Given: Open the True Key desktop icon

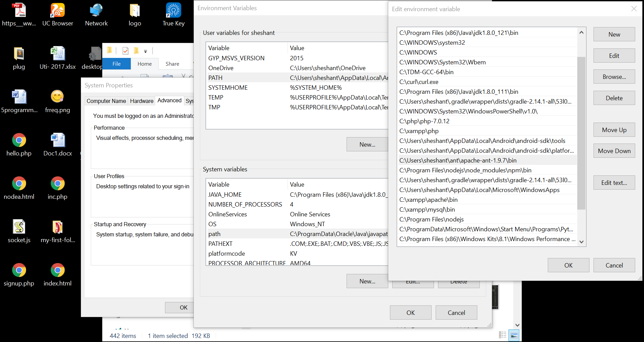Looking at the screenshot, I should tap(173, 15).
